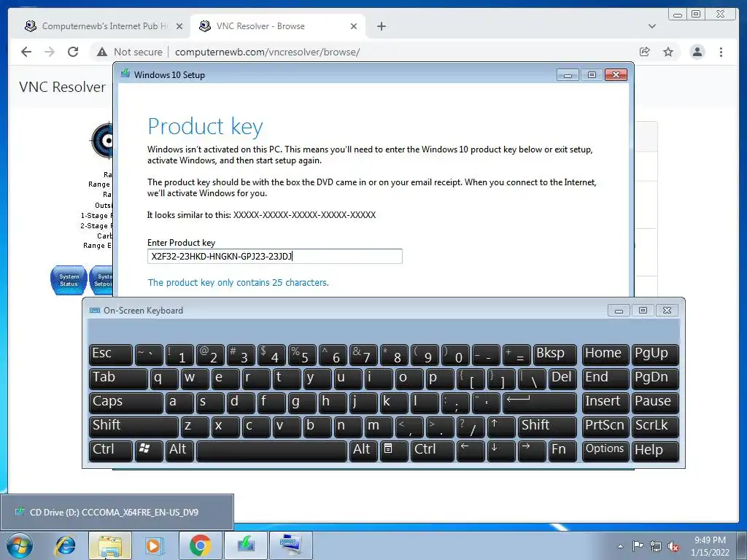This screenshot has height=560, width=747.
Task: Click Chrome's forward navigation arrow
Action: point(50,52)
